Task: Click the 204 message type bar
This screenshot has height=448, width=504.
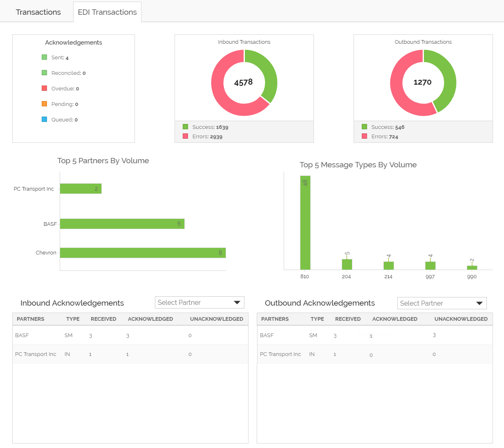Action: [347, 264]
